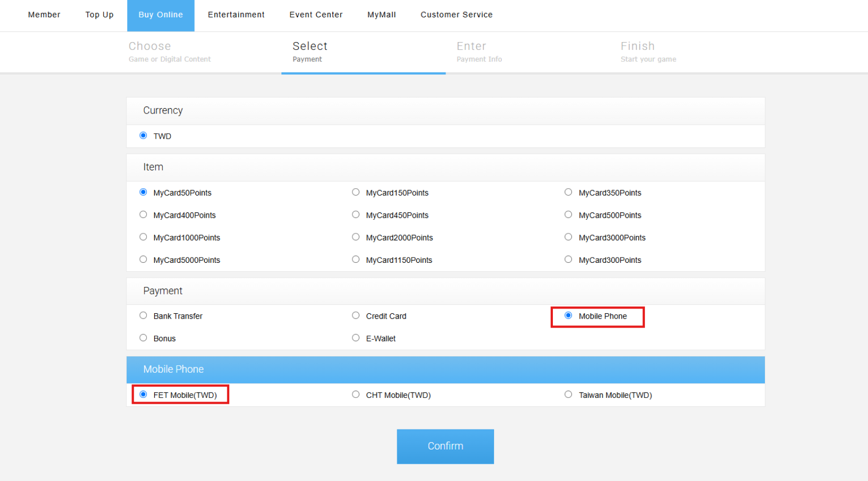Open the MyMall menu item
Viewport: 868px width, 481px height.
tap(381, 15)
